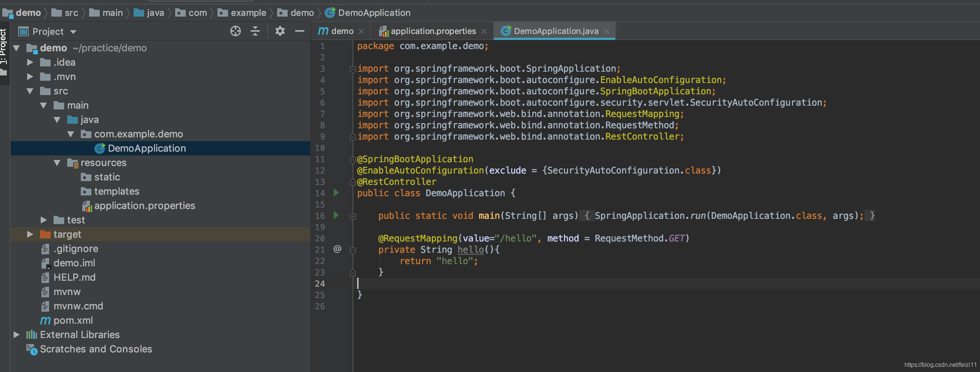Click the Scratches and Consoles icon

pyautogui.click(x=32, y=349)
